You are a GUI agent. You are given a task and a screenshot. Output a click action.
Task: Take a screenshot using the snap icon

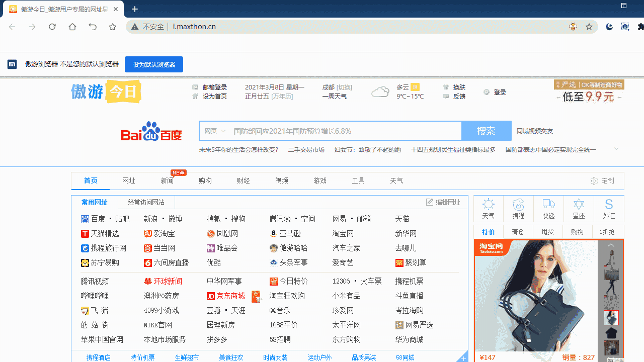click(625, 27)
